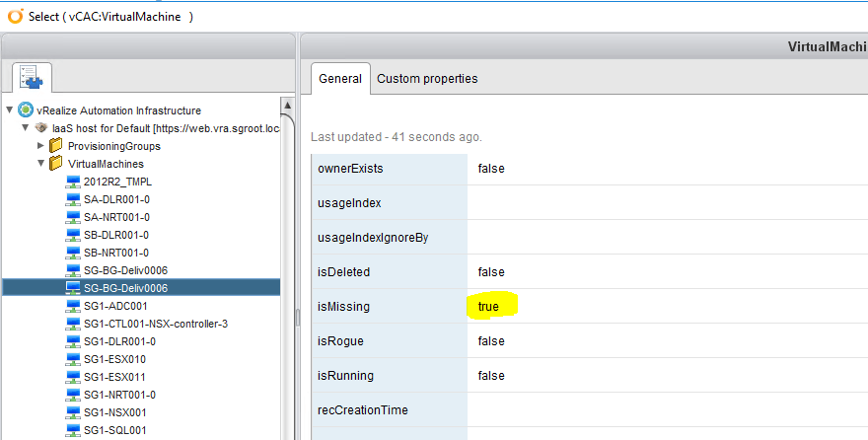Click the splitter handle between the panes
The height and width of the screenshot is (440, 868).
pyautogui.click(x=298, y=317)
